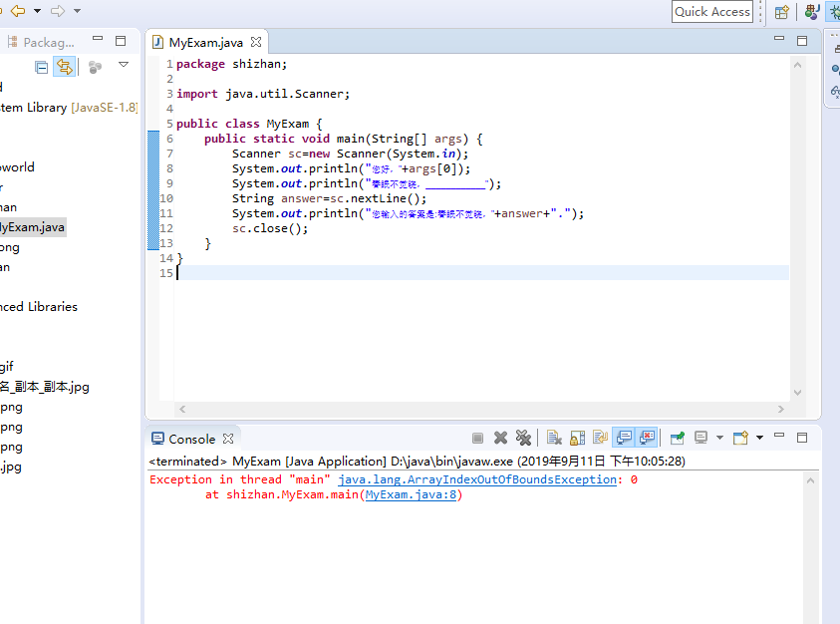Remove the launch using the single X icon
This screenshot has height=624, width=840.
point(500,438)
